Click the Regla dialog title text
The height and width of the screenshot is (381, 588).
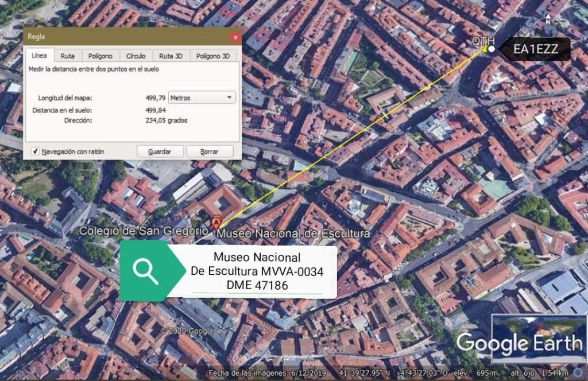tap(36, 37)
